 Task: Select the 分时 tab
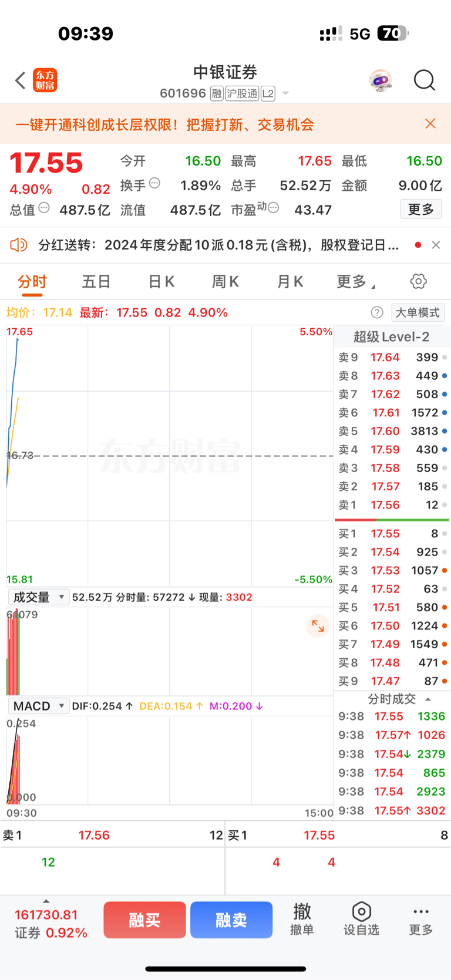click(x=32, y=282)
